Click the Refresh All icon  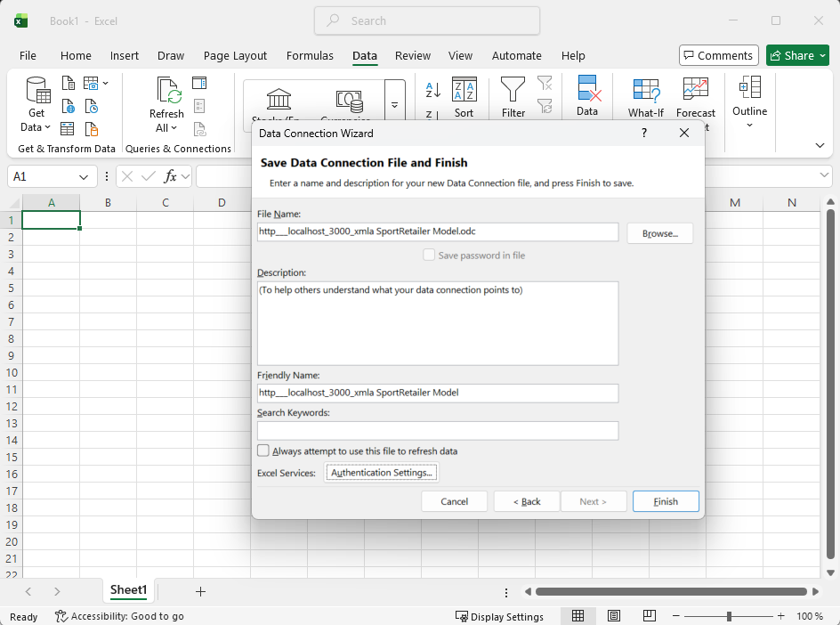point(168,90)
